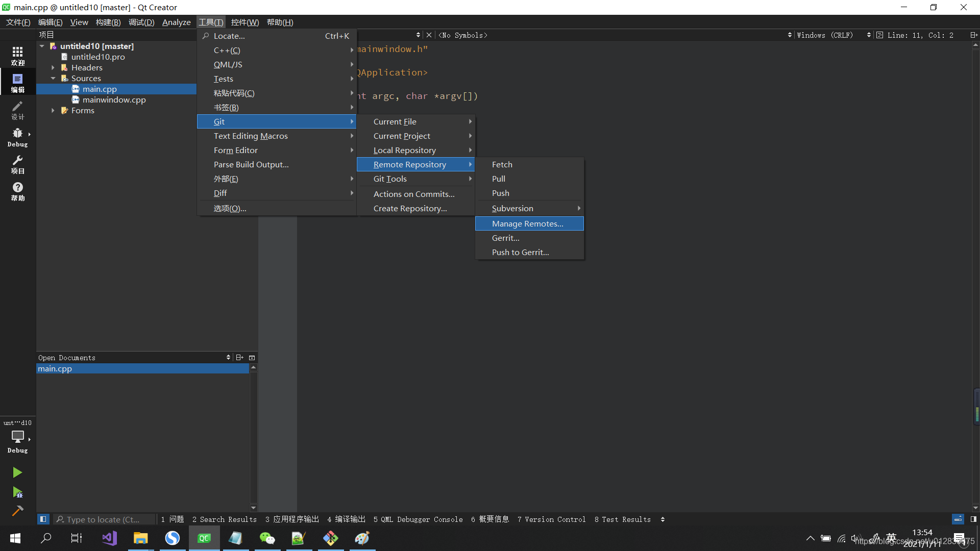The height and width of the screenshot is (551, 980).
Task: Select Manage Remotes... menu item
Action: coord(530,223)
